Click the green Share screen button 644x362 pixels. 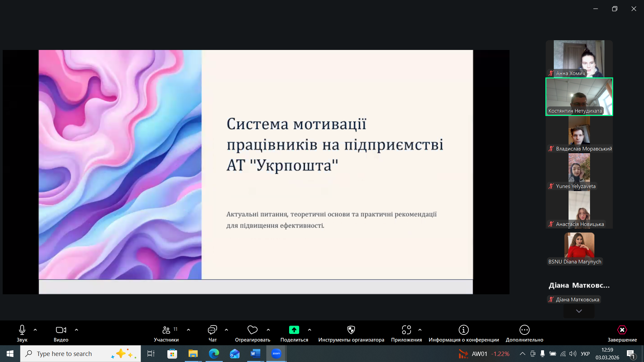[294, 330]
